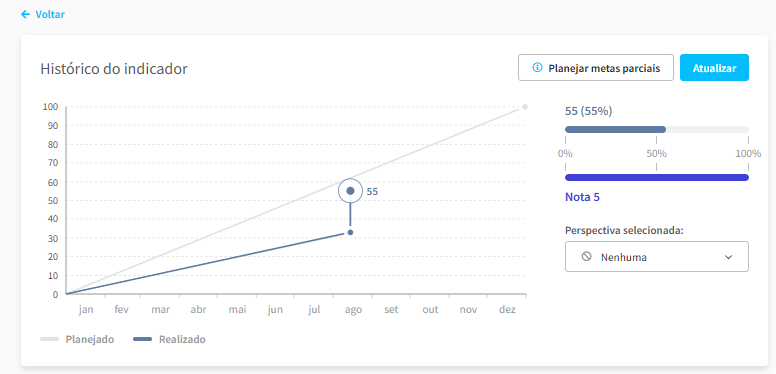Open the Perspectiva selecionada dropdown
Screen dimensions: 776x374
(657, 257)
